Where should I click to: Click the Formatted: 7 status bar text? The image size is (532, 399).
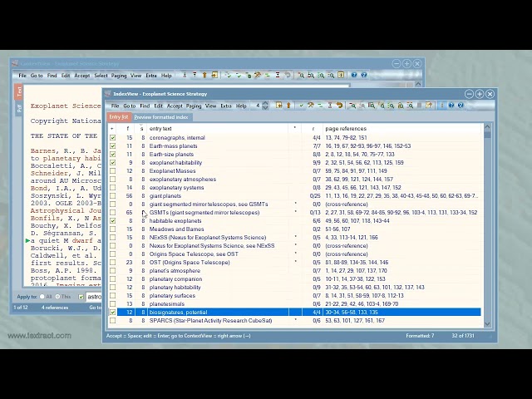[x=420, y=336]
